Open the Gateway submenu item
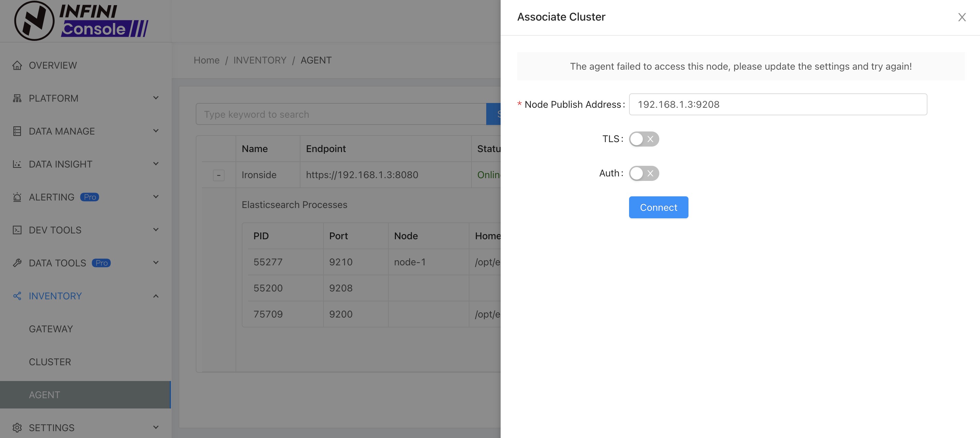Screen dimensions: 980x438 point(86,329)
